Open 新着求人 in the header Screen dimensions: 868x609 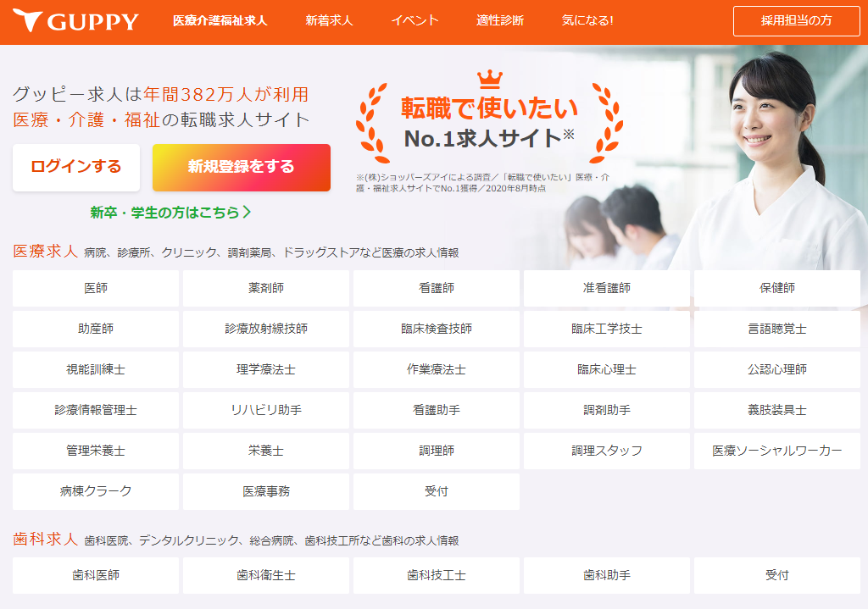329,21
